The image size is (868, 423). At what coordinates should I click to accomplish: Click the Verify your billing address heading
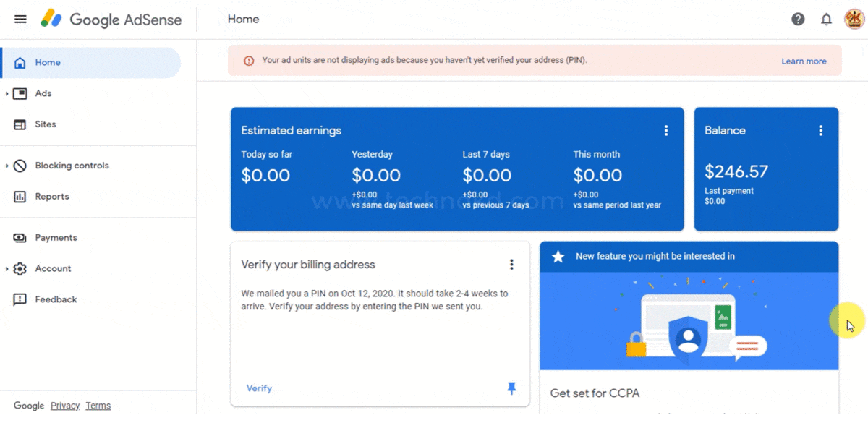click(308, 265)
